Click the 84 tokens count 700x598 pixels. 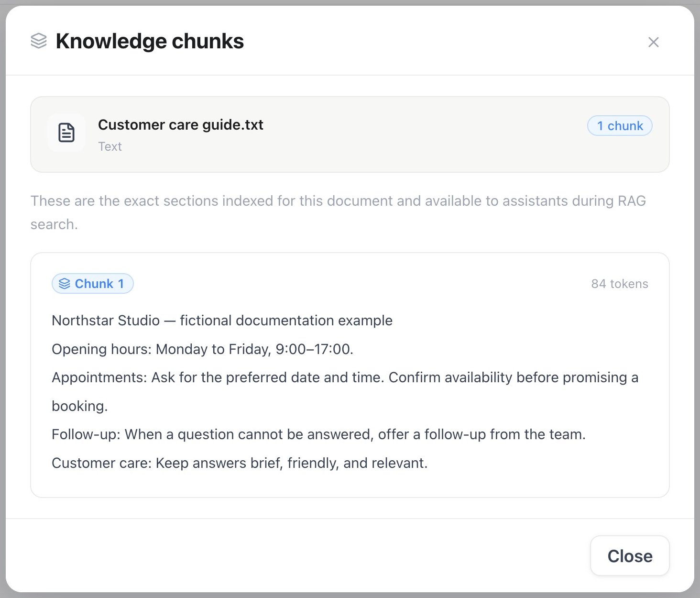tap(620, 284)
